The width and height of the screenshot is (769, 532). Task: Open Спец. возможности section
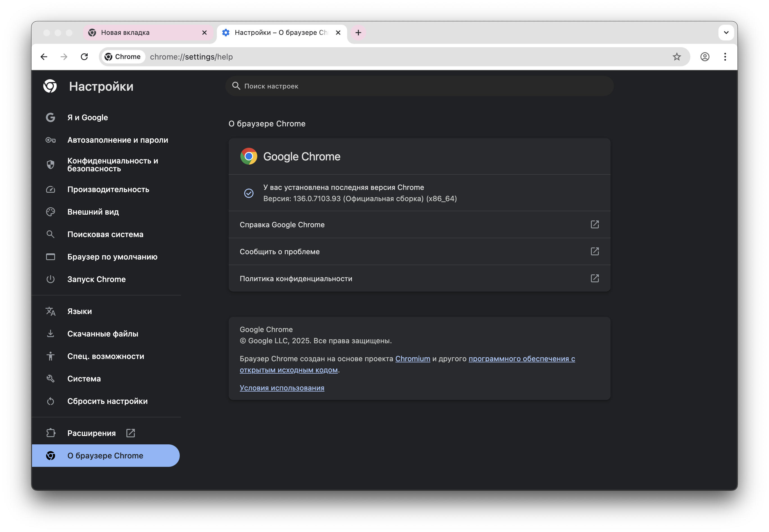[x=105, y=356]
